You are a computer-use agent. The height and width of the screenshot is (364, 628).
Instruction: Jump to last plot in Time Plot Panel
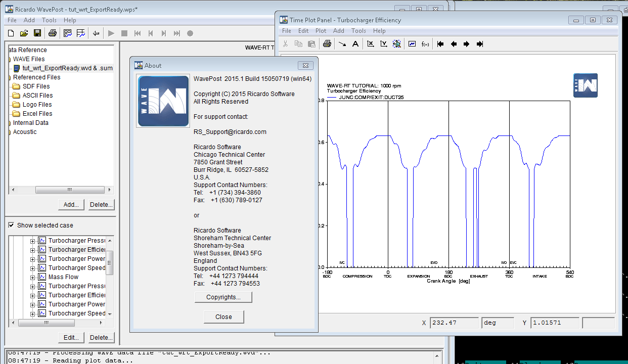click(480, 44)
